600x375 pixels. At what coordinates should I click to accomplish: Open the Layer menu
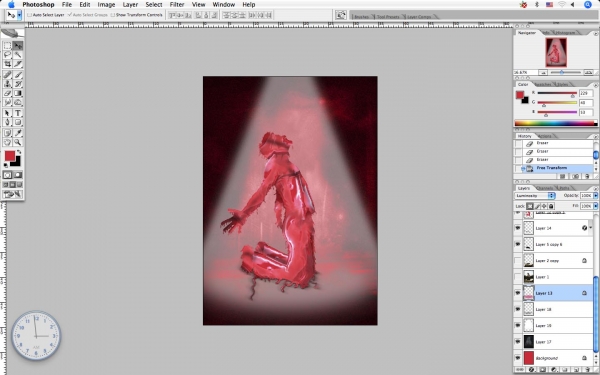pyautogui.click(x=130, y=5)
